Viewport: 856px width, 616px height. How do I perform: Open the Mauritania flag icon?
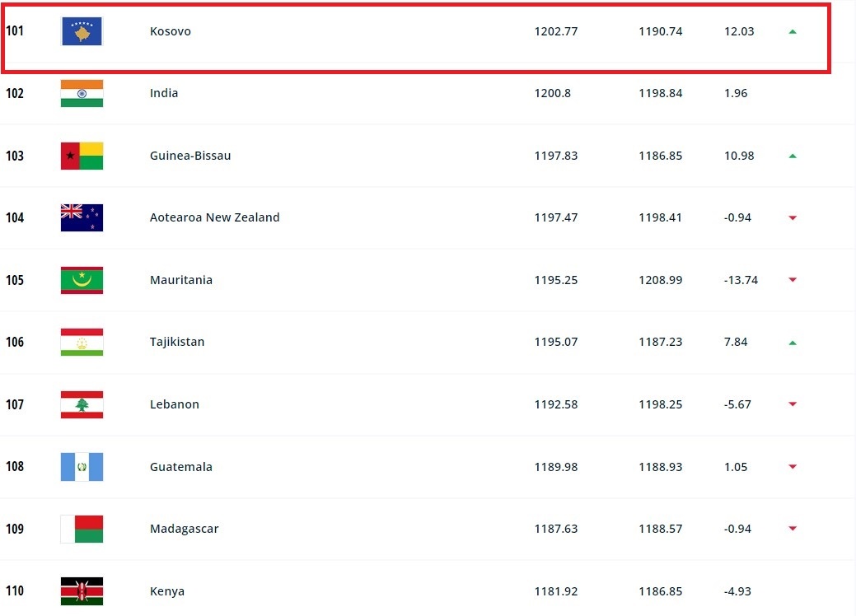click(x=82, y=280)
